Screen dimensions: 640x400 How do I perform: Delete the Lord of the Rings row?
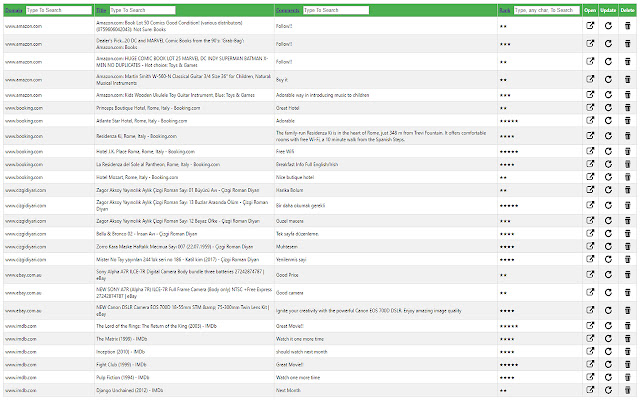[628, 326]
